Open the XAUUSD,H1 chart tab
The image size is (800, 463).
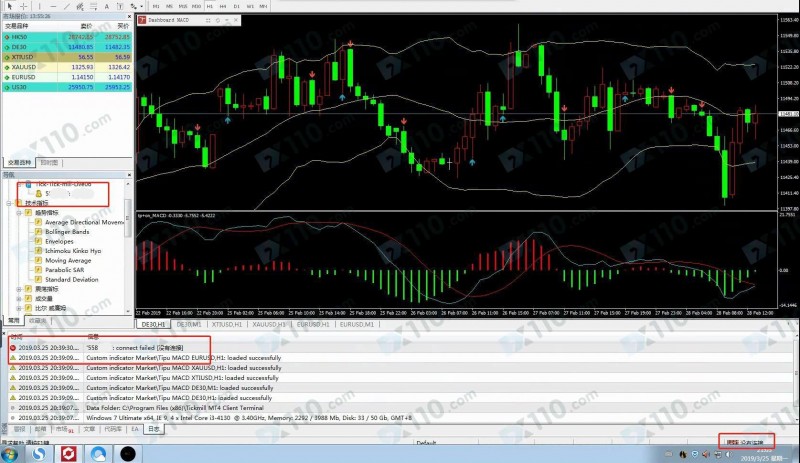270,325
